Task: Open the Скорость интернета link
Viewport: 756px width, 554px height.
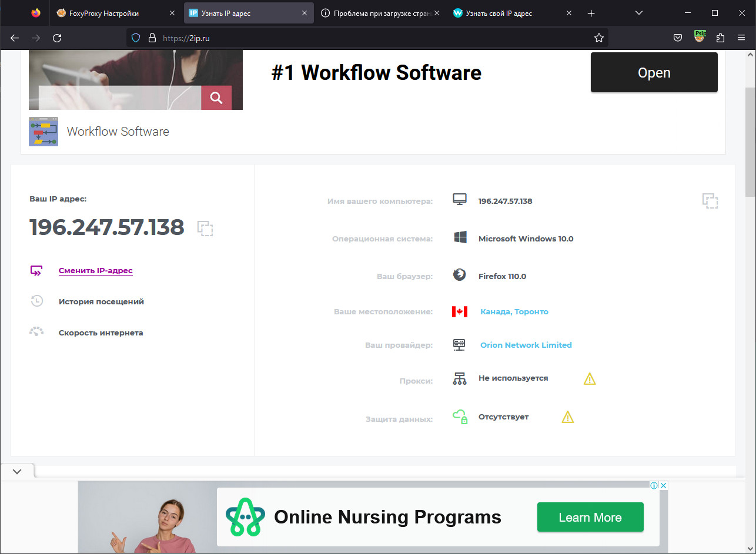Action: tap(101, 333)
